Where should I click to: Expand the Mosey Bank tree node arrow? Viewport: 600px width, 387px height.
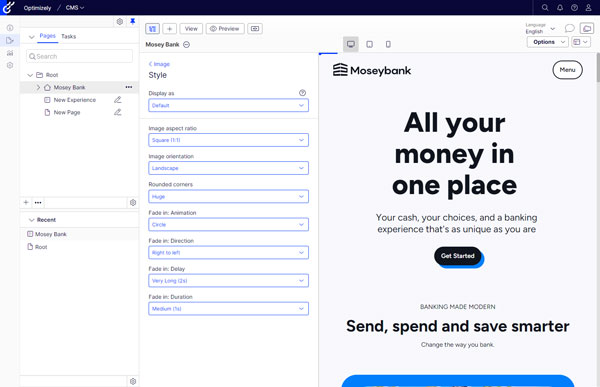[38, 87]
